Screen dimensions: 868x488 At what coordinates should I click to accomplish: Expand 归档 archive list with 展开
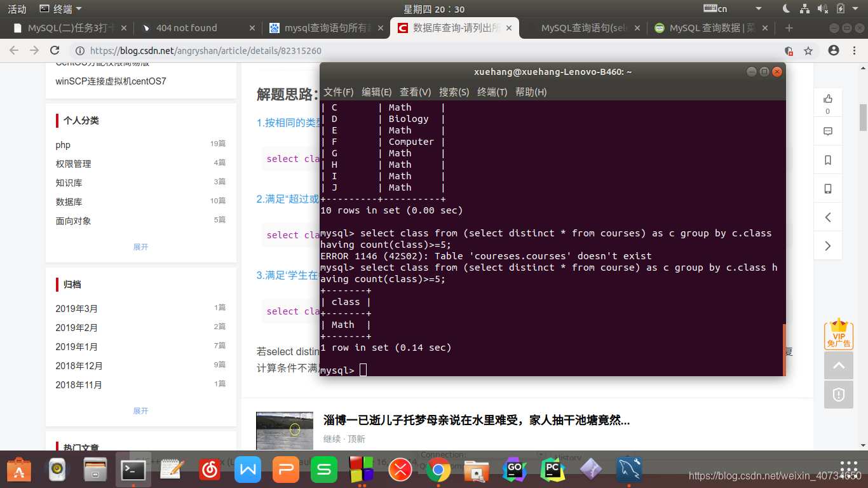coord(140,411)
